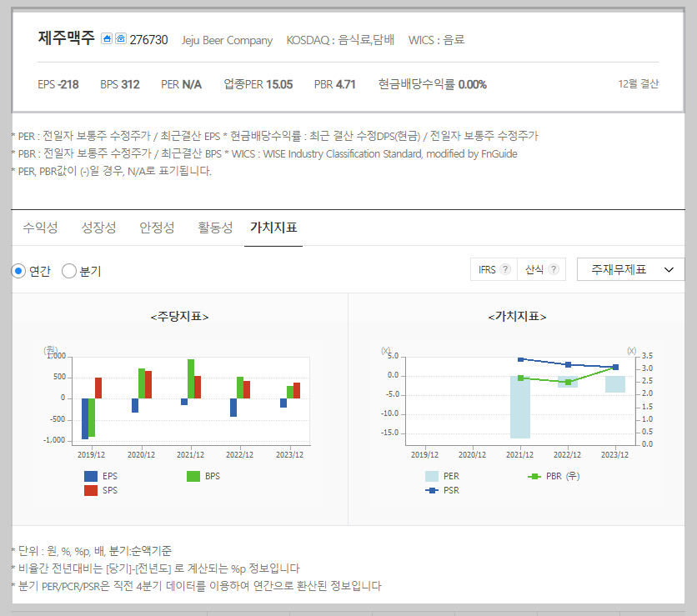The height and width of the screenshot is (616, 697).
Task: Click the Jeju Beer Company text
Action: click(227, 40)
